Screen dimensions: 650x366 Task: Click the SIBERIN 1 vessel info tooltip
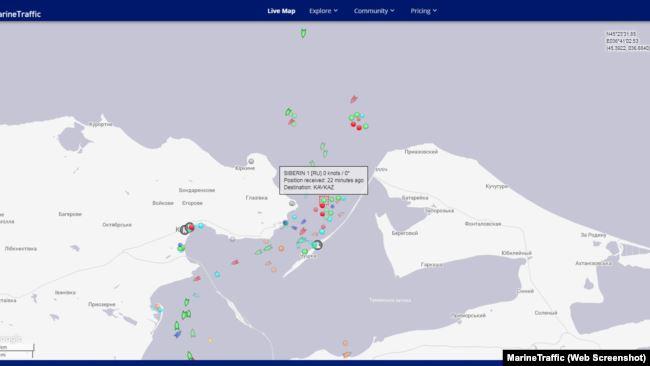[323, 180]
